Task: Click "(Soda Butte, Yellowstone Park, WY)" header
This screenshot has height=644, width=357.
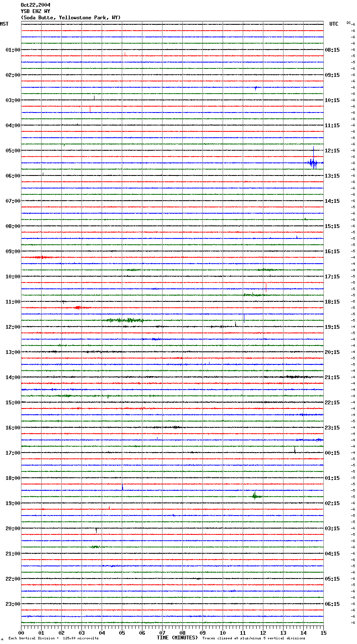Action: (71, 18)
